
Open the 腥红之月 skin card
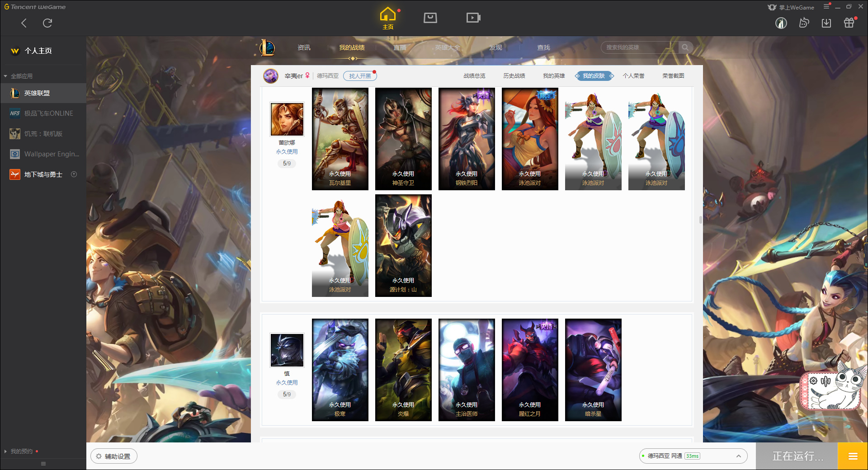click(530, 370)
